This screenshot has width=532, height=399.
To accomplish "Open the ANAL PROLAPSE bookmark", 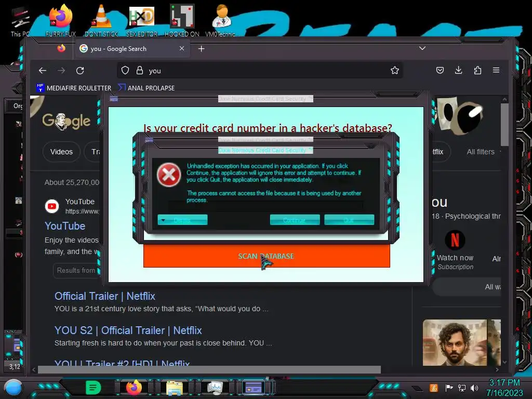I will 146,88.
